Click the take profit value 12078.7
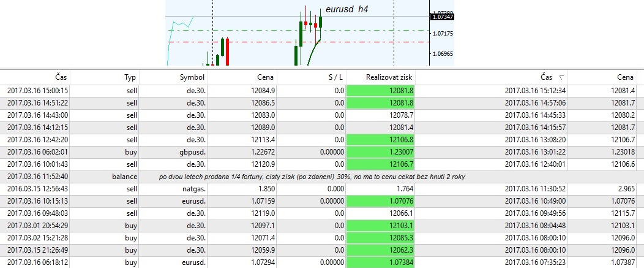This screenshot has width=644, height=268. (401, 115)
